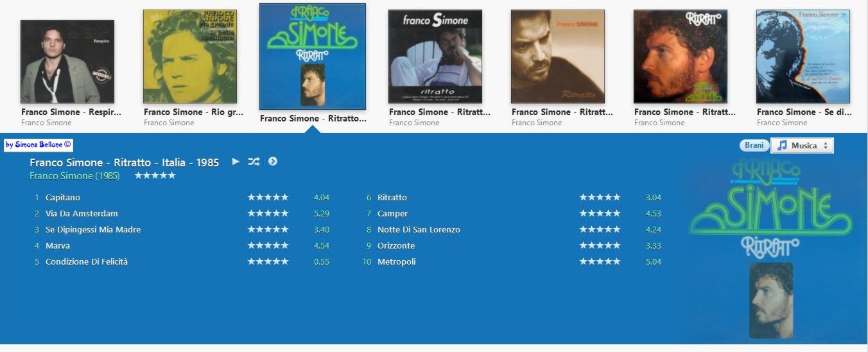Screen dimensions: 868x352
Task: Open the Franco Simone (1985) artist link
Action: pyautogui.click(x=74, y=175)
